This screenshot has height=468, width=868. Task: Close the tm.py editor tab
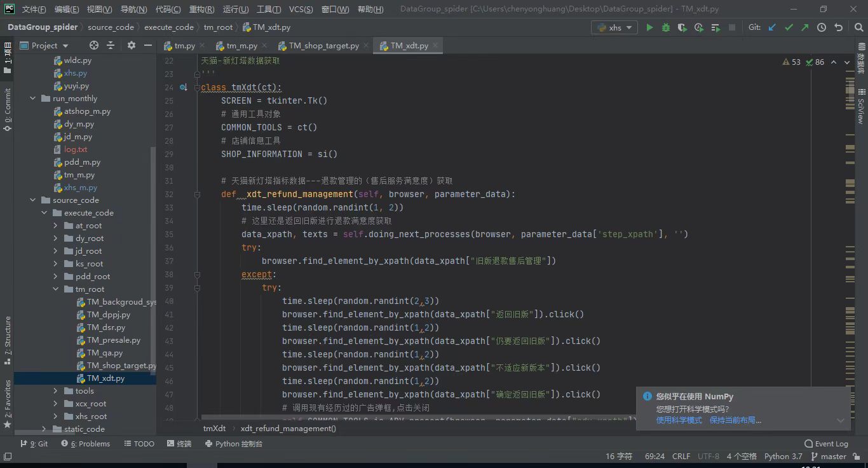click(202, 46)
